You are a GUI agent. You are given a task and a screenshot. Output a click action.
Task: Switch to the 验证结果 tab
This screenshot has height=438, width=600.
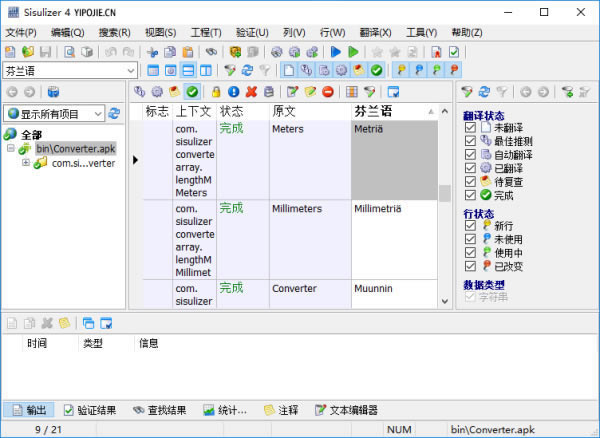[90, 410]
